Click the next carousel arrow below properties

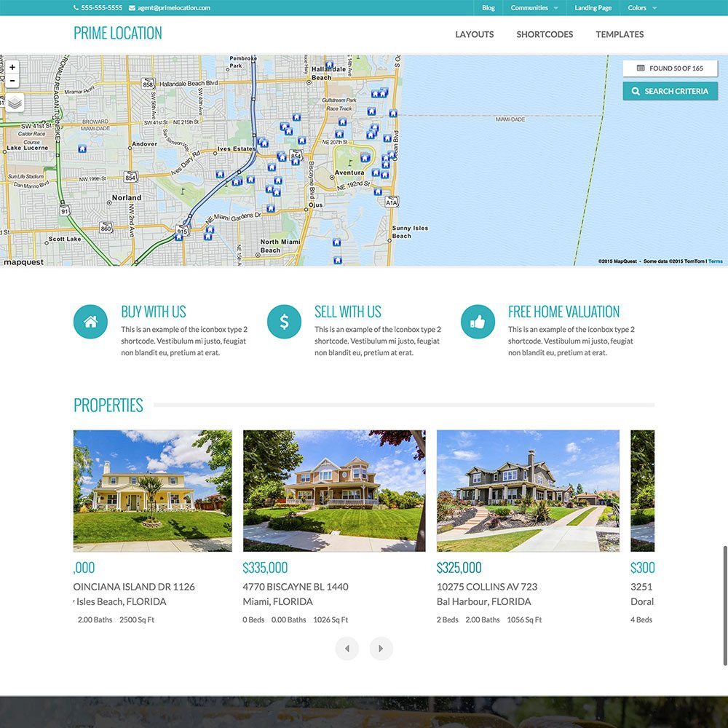(x=381, y=648)
